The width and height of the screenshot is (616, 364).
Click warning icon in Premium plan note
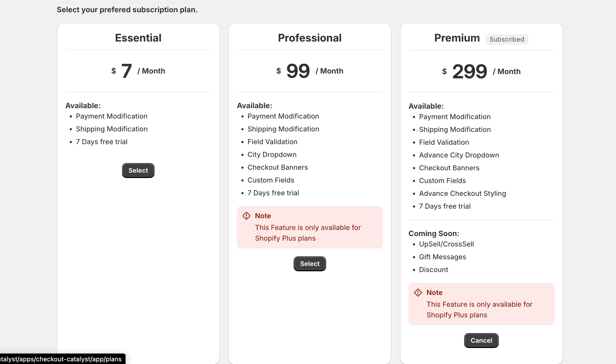pyautogui.click(x=418, y=293)
